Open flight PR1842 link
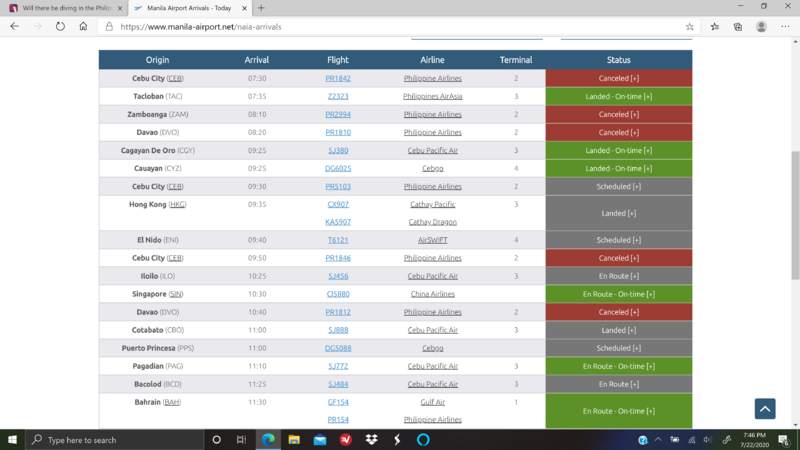This screenshot has width=800, height=450. pyautogui.click(x=338, y=78)
